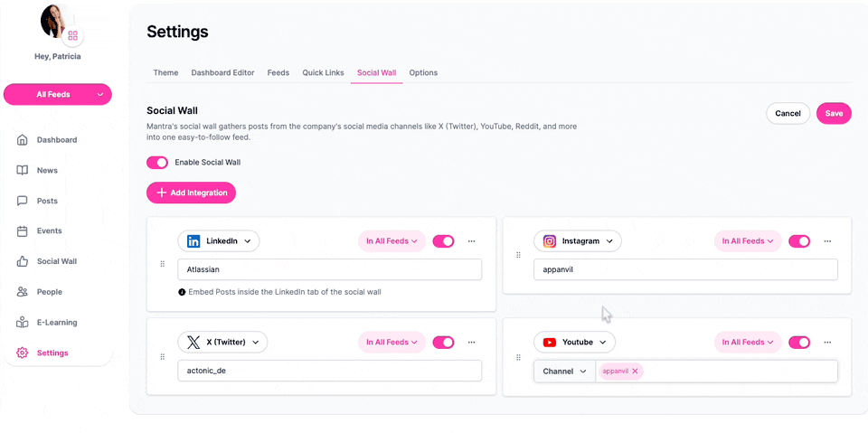
Task: Open the LinkedIn platform dropdown
Action: coord(219,240)
